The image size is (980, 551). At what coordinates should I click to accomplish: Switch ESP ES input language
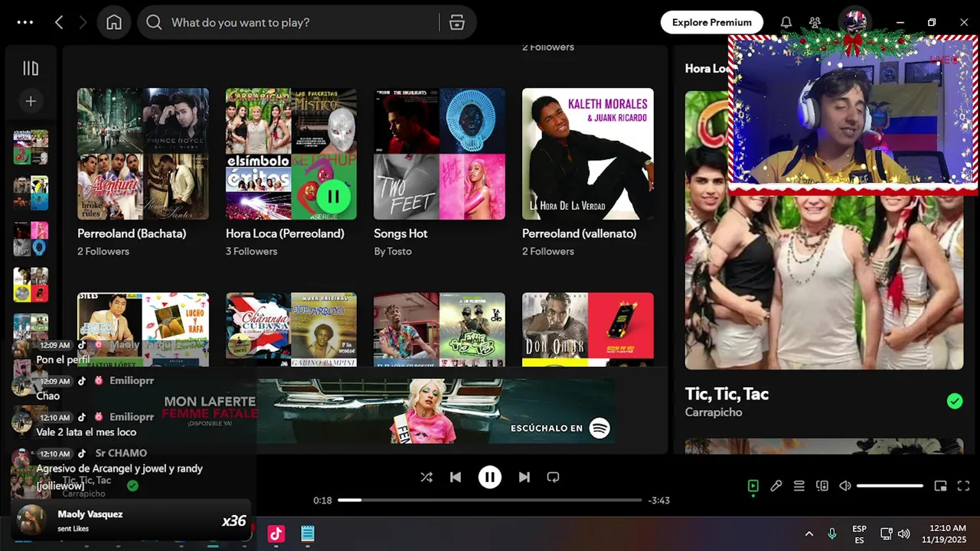pos(860,534)
